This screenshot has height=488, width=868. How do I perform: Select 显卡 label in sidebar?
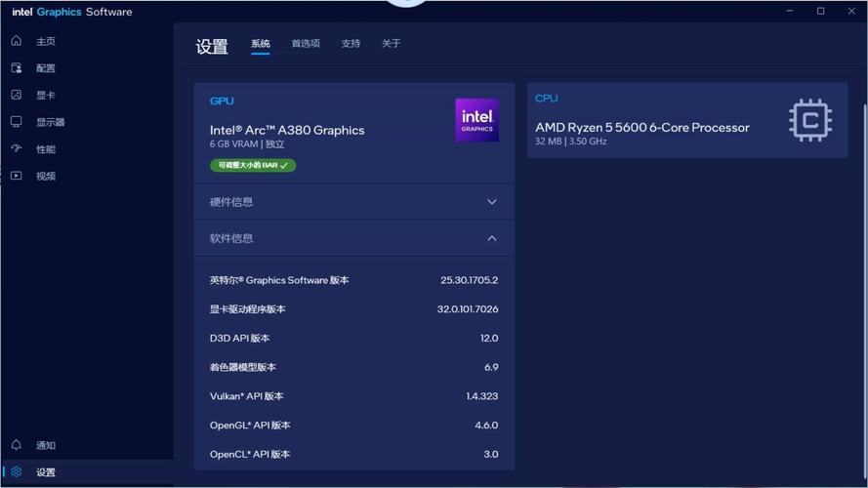pos(45,96)
